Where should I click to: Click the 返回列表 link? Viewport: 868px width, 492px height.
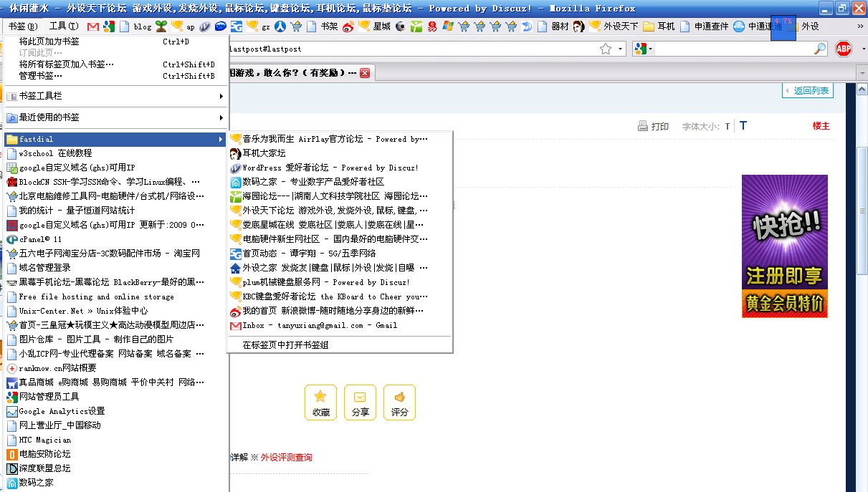click(807, 91)
